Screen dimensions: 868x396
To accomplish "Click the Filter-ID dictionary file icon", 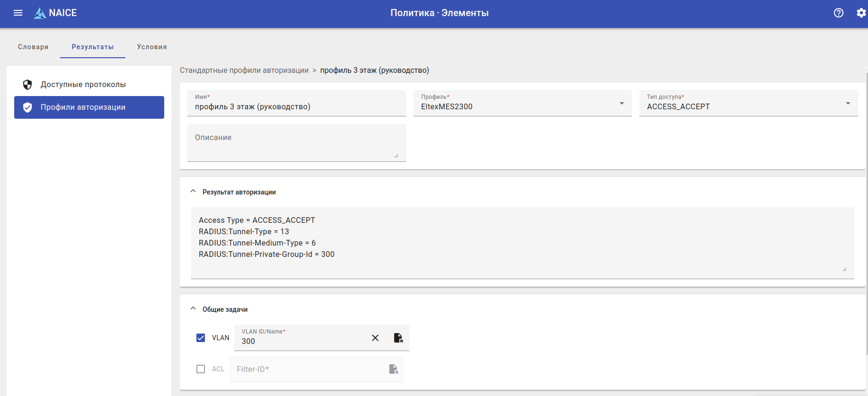I will point(393,369).
